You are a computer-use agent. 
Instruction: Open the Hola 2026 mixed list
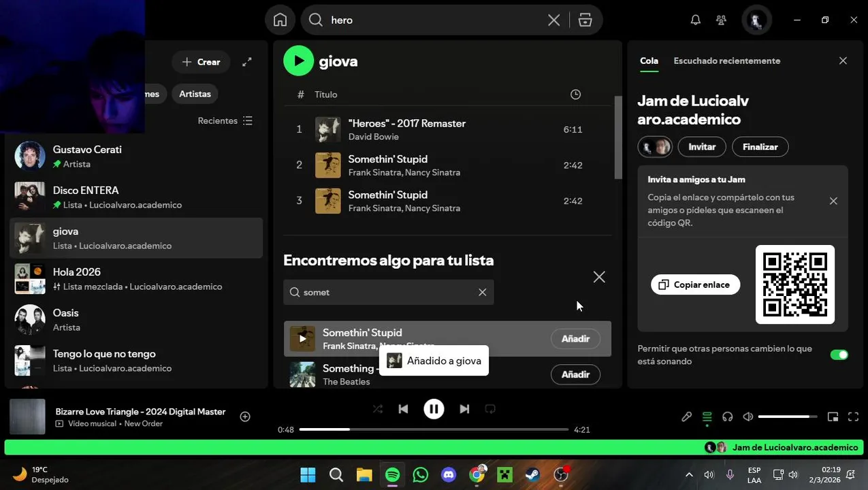click(x=136, y=279)
